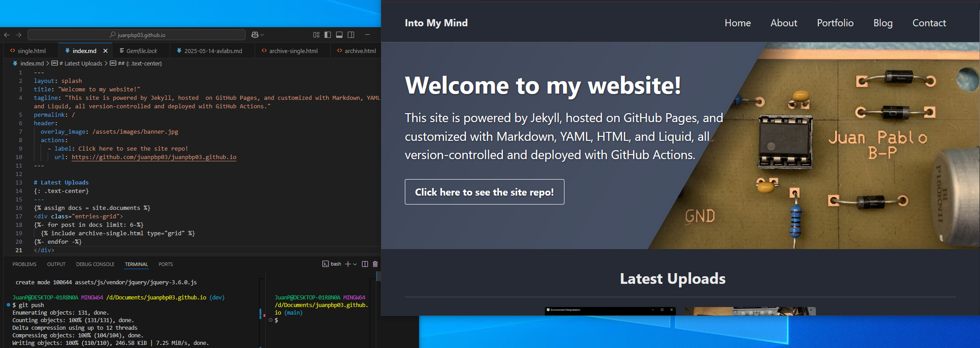Image resolution: width=980 pixels, height=348 pixels.
Task: Open the second latest upload thumbnail
Action: (x=750, y=311)
